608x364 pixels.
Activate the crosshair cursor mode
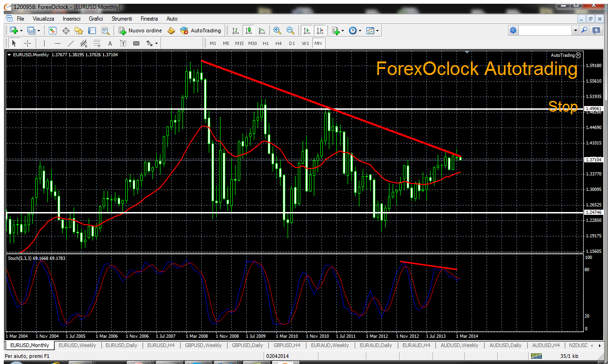[27, 44]
